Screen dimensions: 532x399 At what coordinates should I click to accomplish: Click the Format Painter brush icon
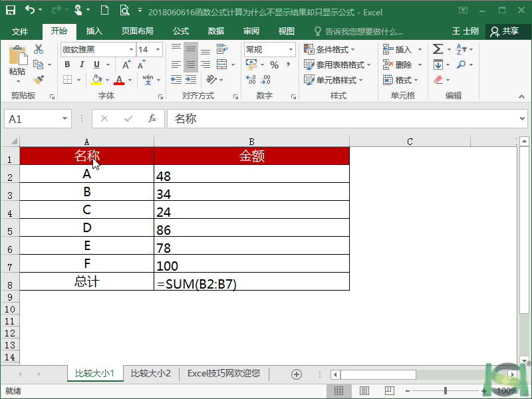[x=39, y=80]
